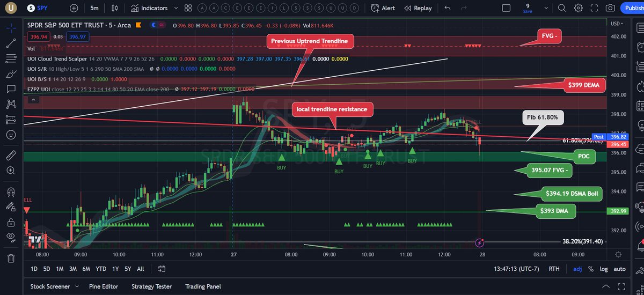Select the brush drawing tool
The width and height of the screenshot is (644, 295).
click(11, 74)
